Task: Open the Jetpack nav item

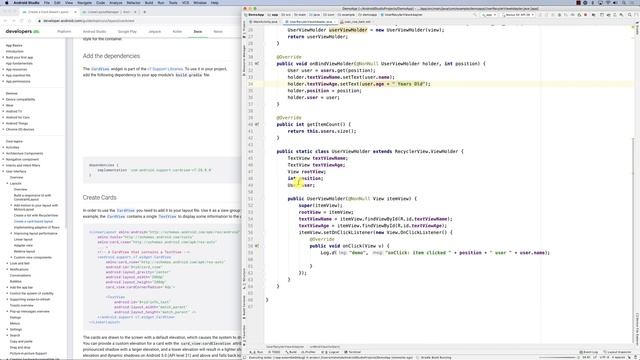Action: [x=155, y=31]
